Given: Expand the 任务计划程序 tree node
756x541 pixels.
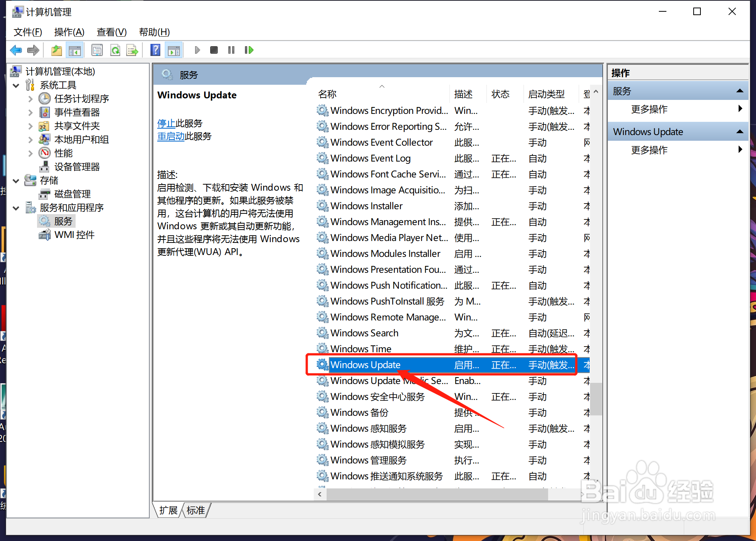Looking at the screenshot, I should (x=31, y=99).
